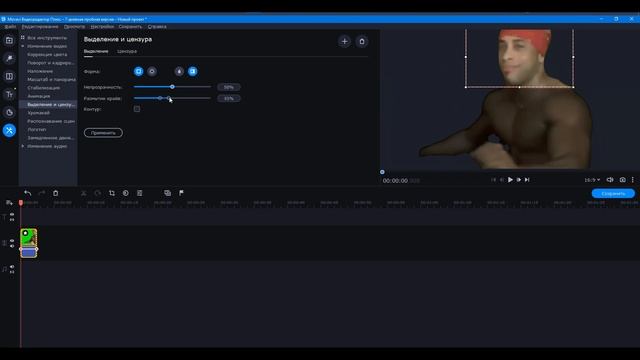Choose the highlighted inverse fill mode icon
Image resolution: width=640 pixels, height=360 pixels.
193,71
